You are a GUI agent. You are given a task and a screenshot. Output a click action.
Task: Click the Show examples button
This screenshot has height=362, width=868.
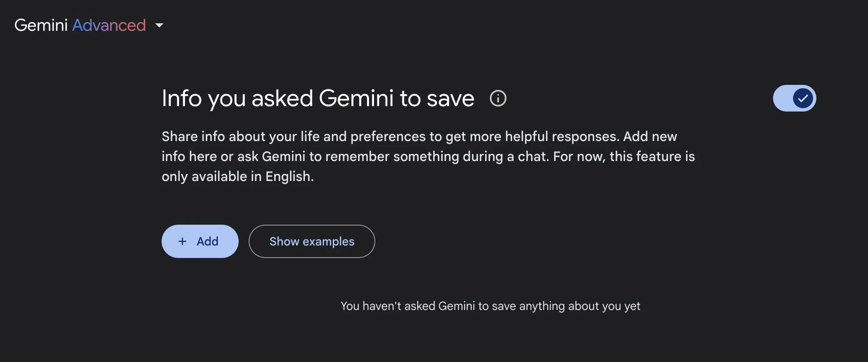click(x=312, y=241)
